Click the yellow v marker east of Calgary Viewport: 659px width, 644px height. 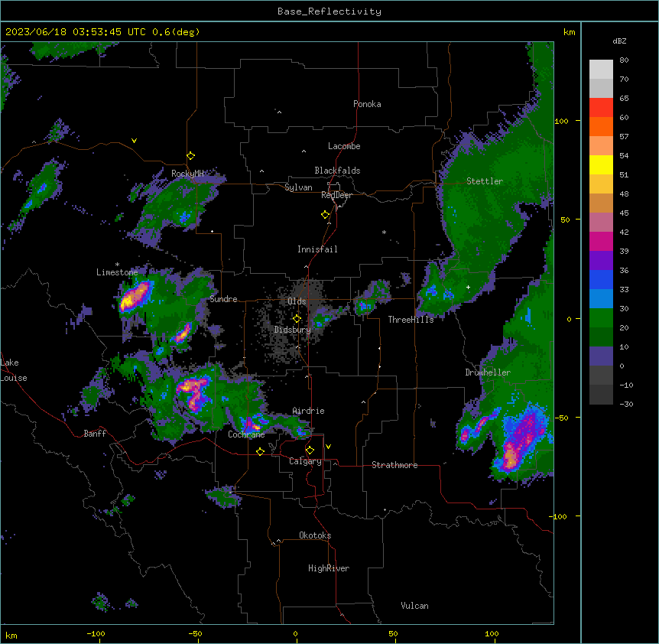(x=328, y=447)
